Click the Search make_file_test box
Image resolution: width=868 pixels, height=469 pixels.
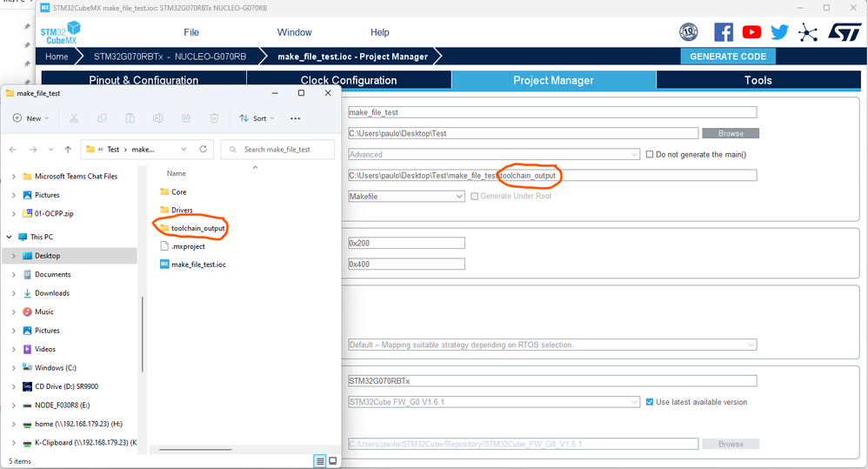point(278,150)
